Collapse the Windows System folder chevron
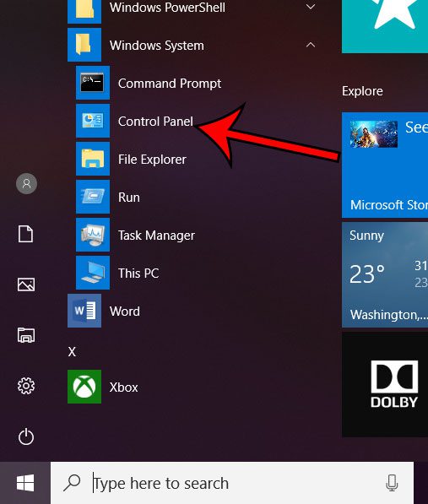Screen dimensions: 428x504 tap(311, 45)
